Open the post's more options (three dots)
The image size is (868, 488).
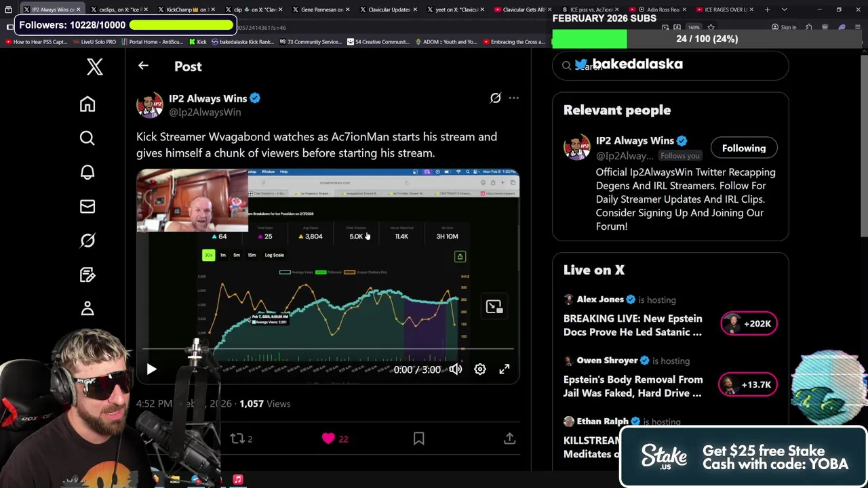point(514,98)
